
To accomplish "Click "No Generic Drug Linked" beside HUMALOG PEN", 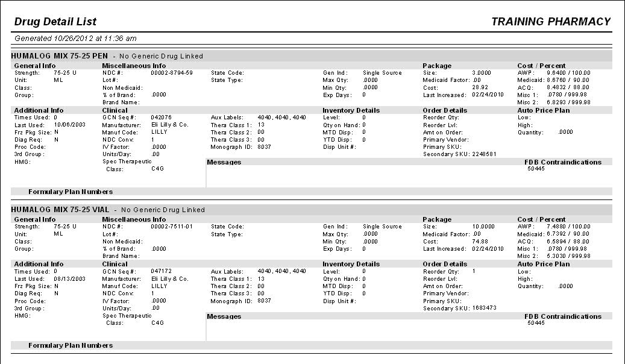I will pos(161,56).
